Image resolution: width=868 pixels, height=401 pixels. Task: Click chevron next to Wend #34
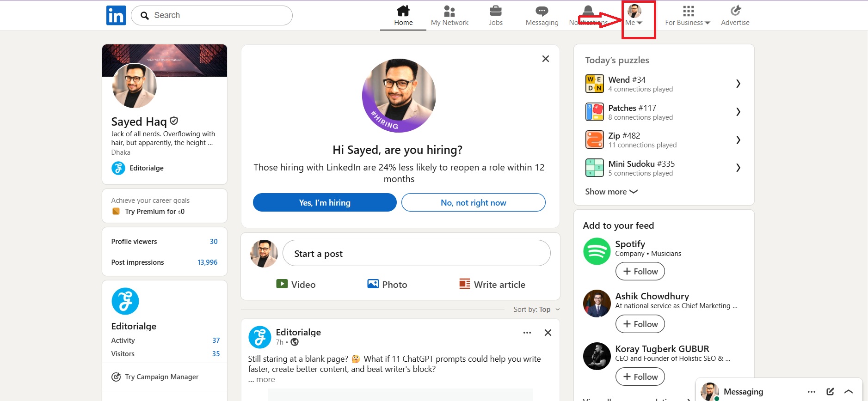click(739, 84)
